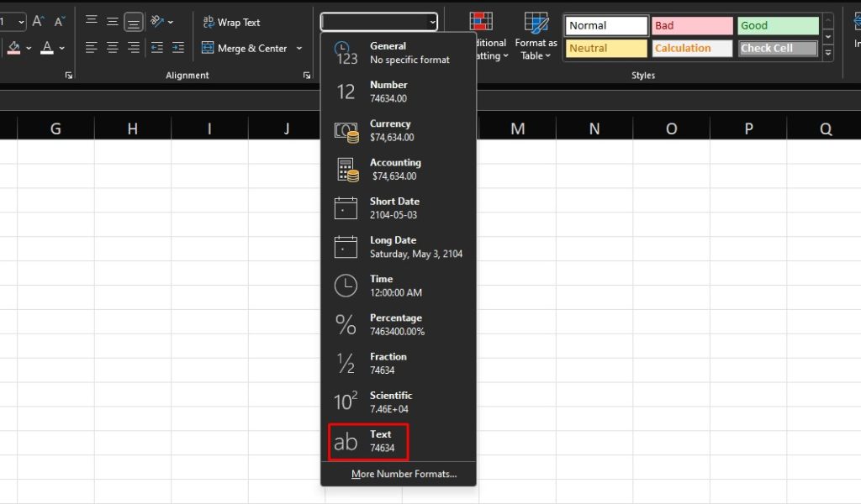Click the Increase Font Size icon
This screenshot has width=861, height=504.
click(x=37, y=21)
